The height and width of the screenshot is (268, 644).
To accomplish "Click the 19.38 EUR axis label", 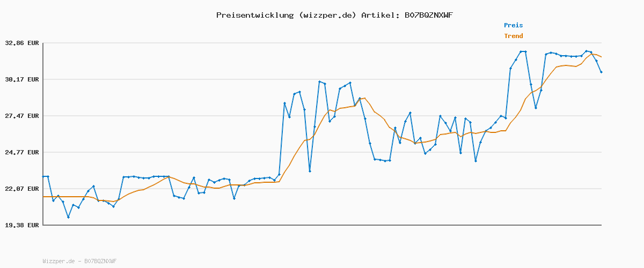I will tap(21, 225).
